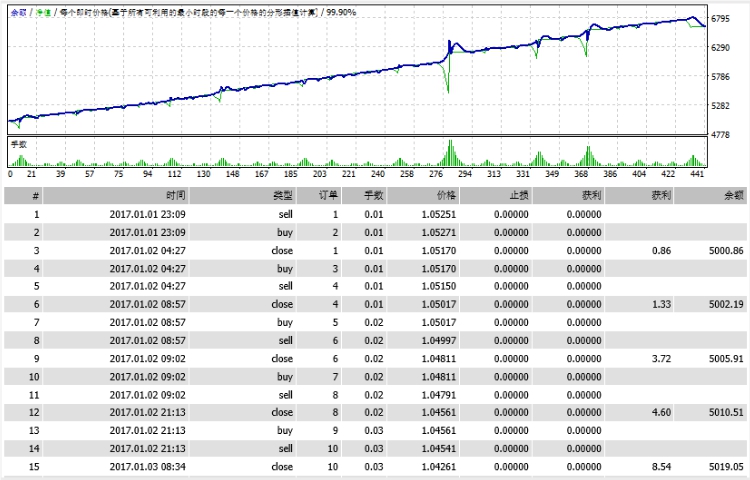Click the # column header

pos(23,195)
